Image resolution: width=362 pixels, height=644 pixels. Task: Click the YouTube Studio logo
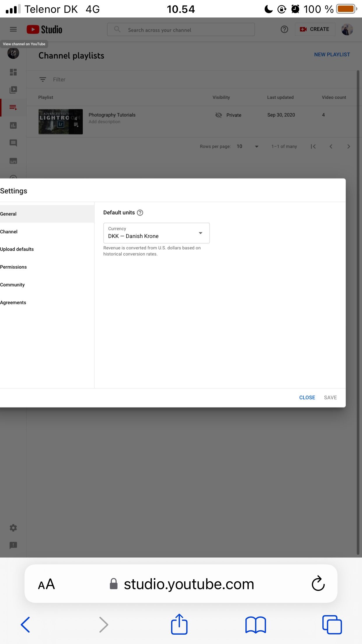click(x=44, y=29)
